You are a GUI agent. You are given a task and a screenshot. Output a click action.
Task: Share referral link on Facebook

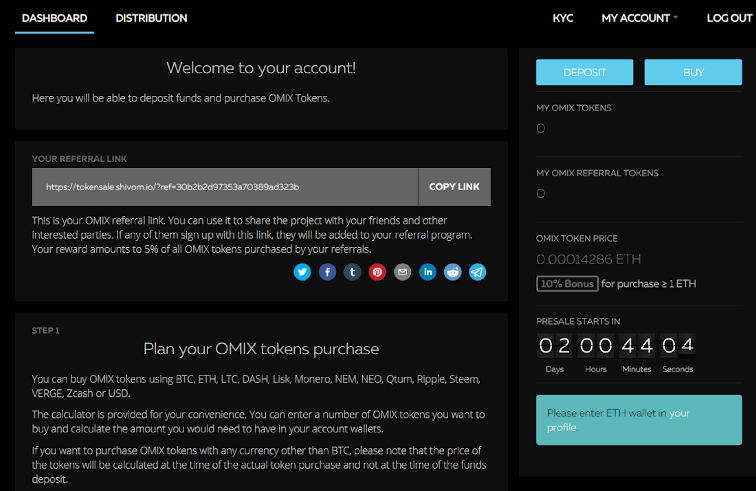[x=327, y=272]
